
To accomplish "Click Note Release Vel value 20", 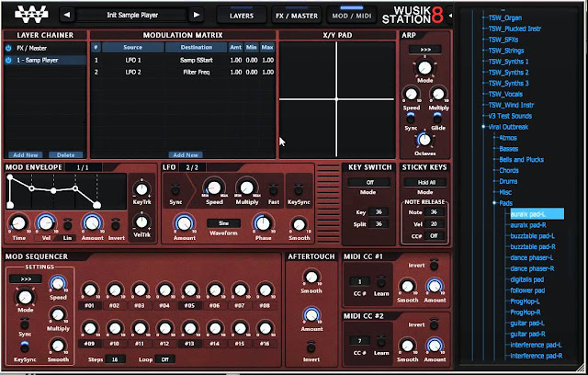I will coord(434,224).
